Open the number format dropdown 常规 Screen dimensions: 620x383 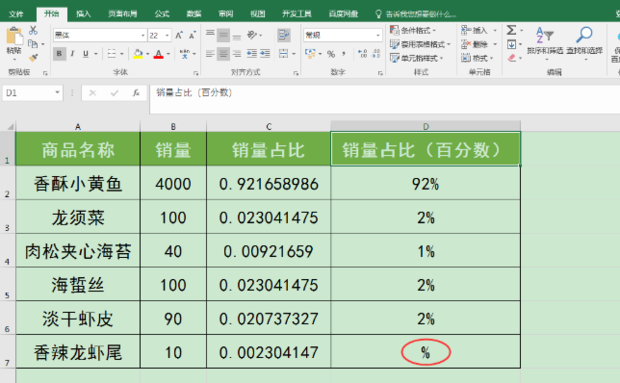pos(378,36)
